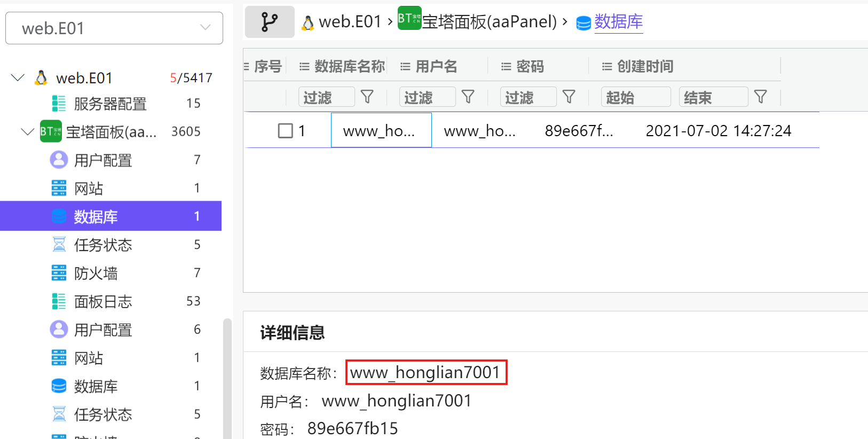868x439 pixels.
Task: Open the web.E01 evidence dropdown
Action: click(x=114, y=28)
